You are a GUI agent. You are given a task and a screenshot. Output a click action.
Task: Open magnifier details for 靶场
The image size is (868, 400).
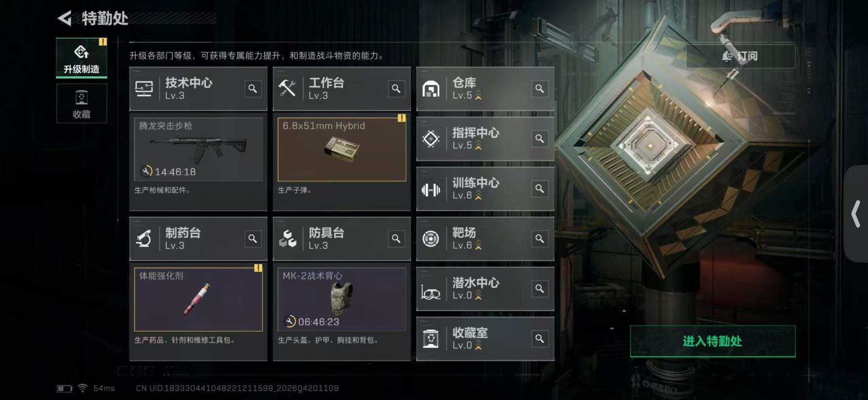(540, 239)
